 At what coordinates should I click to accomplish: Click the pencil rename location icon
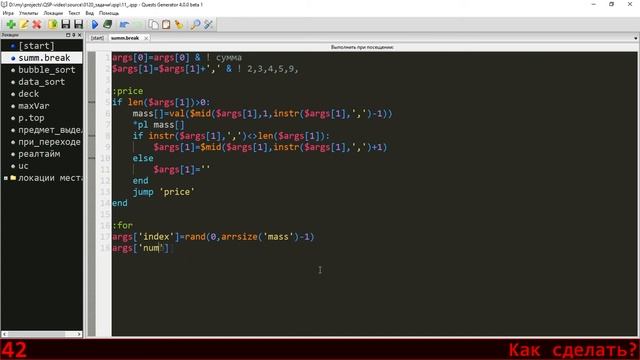point(24,24)
